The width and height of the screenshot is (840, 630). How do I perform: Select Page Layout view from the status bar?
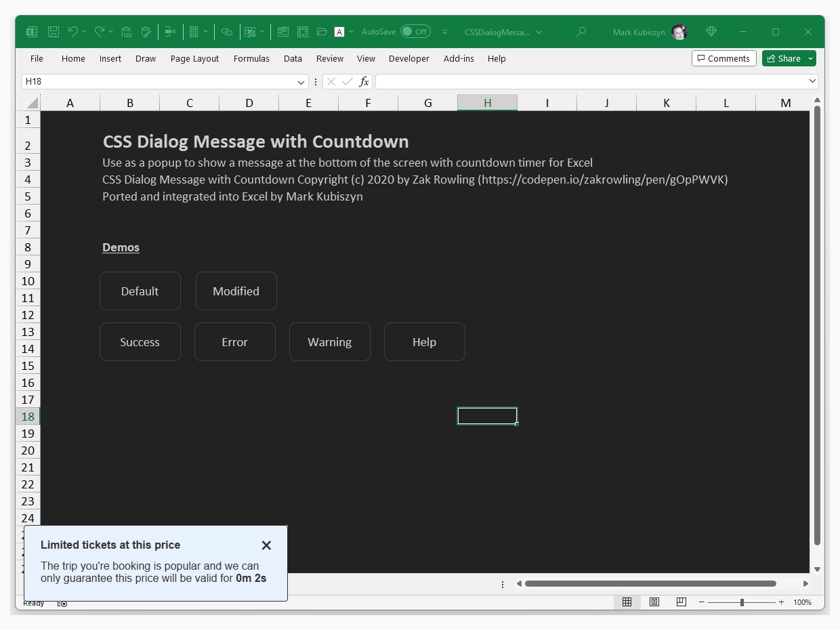tap(654, 602)
